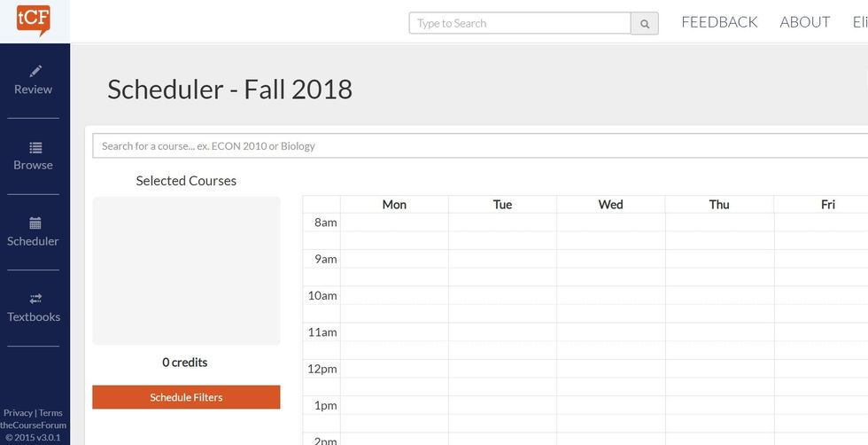The height and width of the screenshot is (445, 868).
Task: Click the course search input box
Action: [478, 145]
